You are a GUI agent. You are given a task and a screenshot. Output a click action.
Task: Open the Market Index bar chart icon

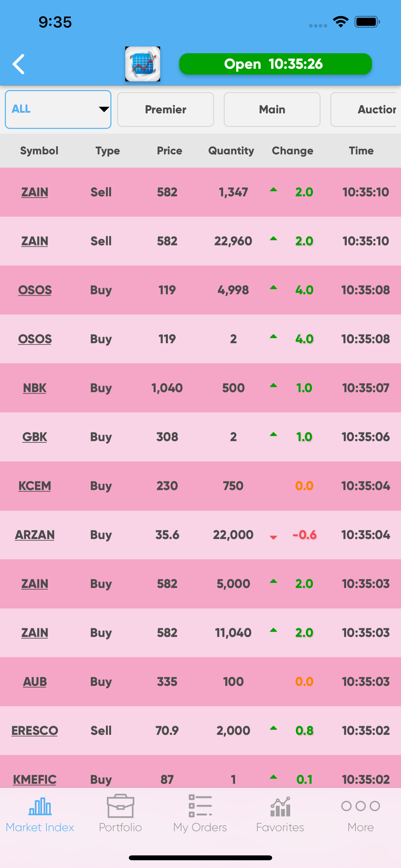pos(40,806)
